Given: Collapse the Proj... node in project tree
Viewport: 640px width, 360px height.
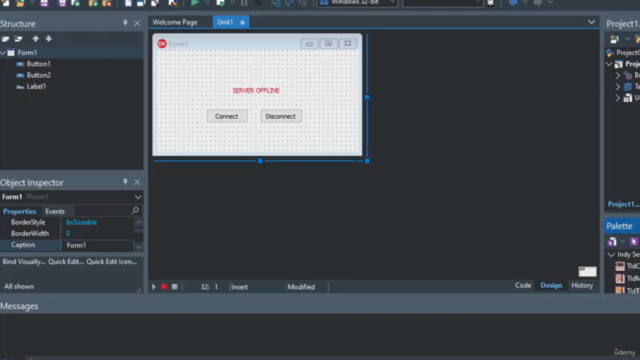Looking at the screenshot, I should coord(609,64).
